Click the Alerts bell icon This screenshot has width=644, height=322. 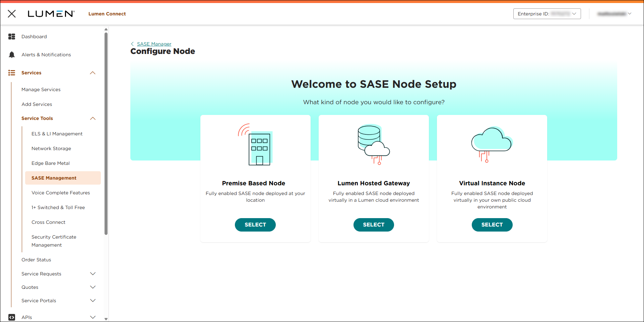click(x=12, y=55)
